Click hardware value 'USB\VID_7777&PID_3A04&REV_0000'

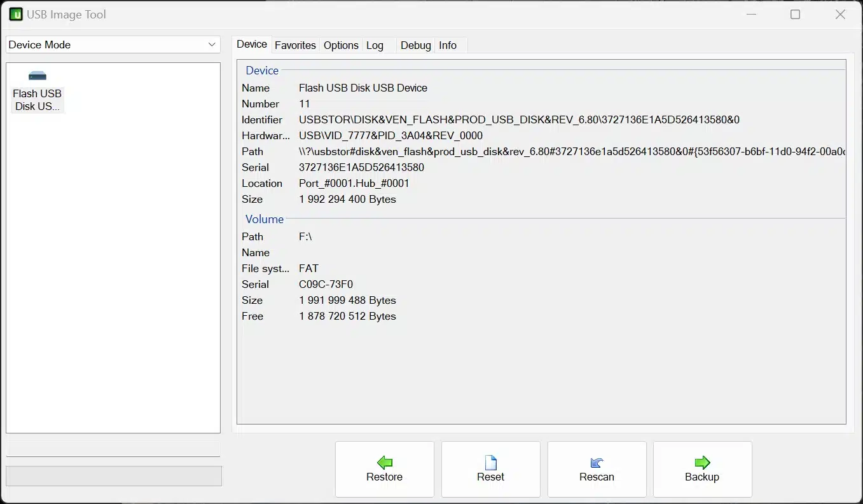click(390, 135)
